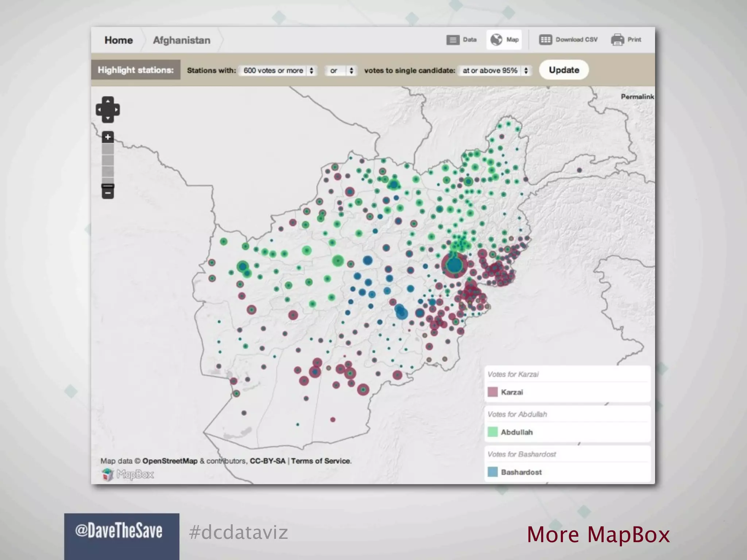Click the #dcdataviz hashtag
The image size is (747, 560).
pos(239,533)
